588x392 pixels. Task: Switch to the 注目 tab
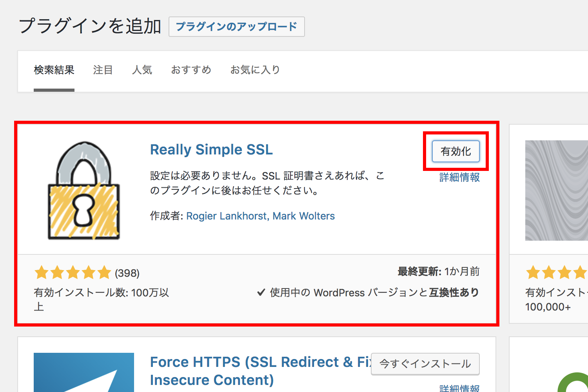coord(103,70)
